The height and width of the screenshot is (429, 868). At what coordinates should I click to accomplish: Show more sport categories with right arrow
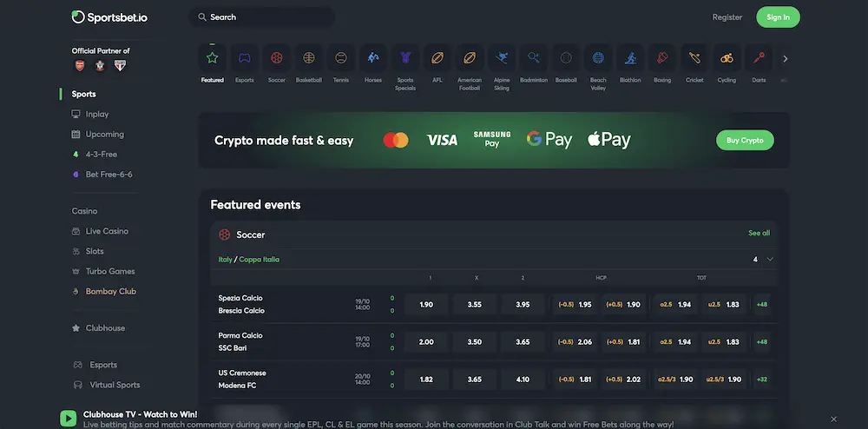785,59
